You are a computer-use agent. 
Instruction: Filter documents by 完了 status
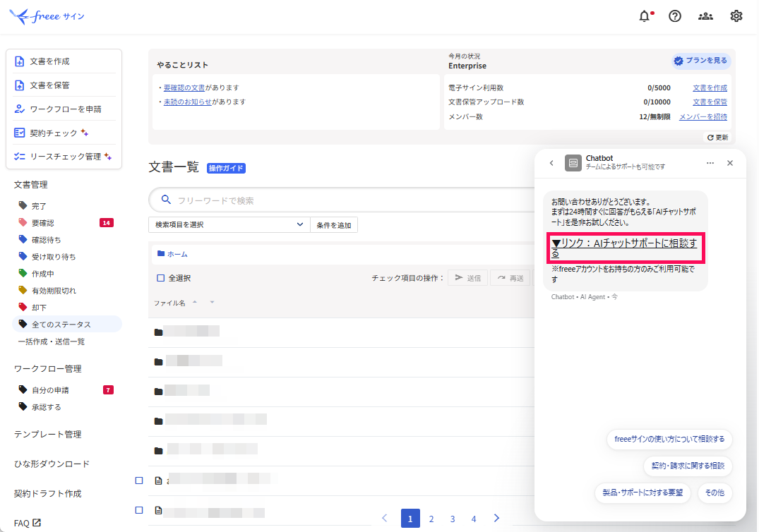39,206
